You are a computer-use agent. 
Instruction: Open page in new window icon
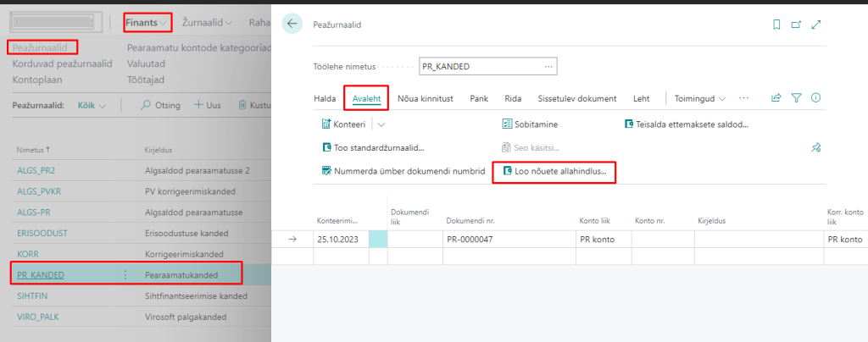[x=796, y=25]
